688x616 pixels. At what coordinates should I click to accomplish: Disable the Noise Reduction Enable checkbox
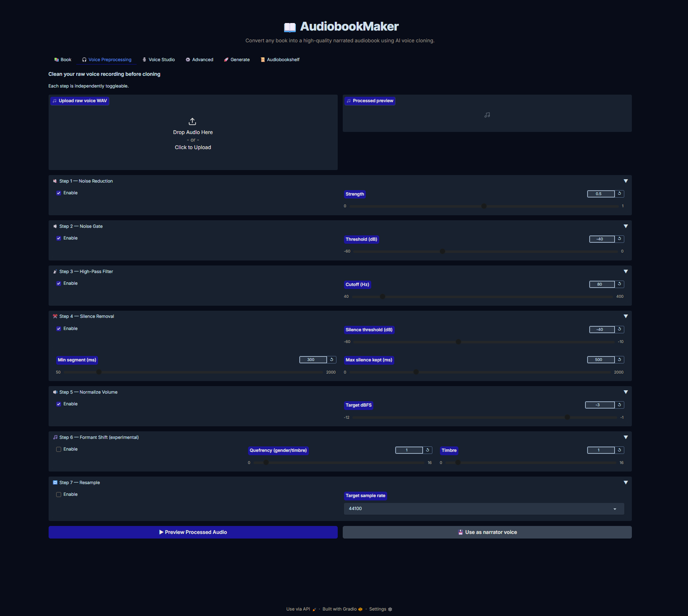59,193
